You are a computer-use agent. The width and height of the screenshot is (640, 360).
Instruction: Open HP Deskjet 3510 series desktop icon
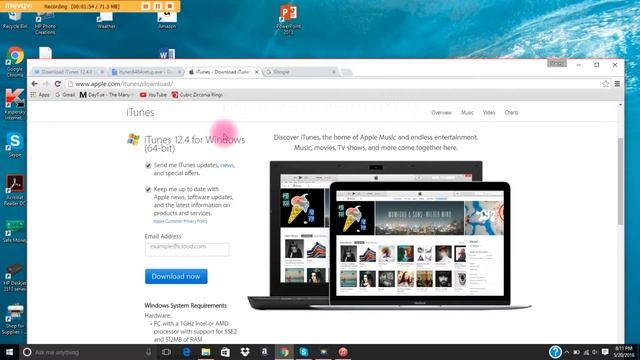[x=15, y=278]
